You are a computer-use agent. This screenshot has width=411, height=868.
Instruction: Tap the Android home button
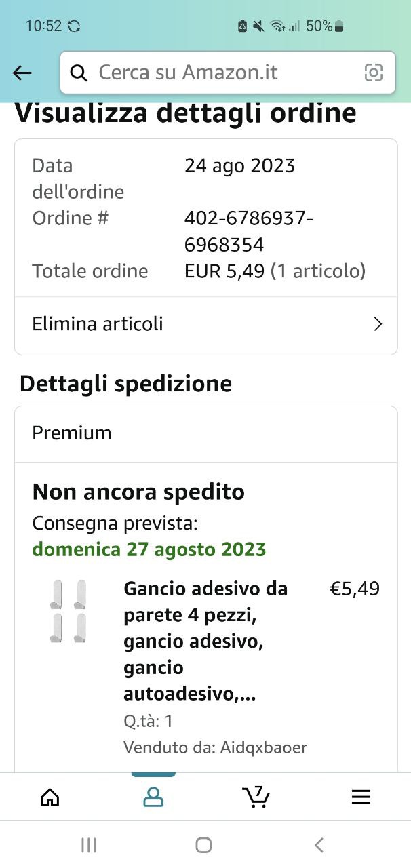point(203,845)
